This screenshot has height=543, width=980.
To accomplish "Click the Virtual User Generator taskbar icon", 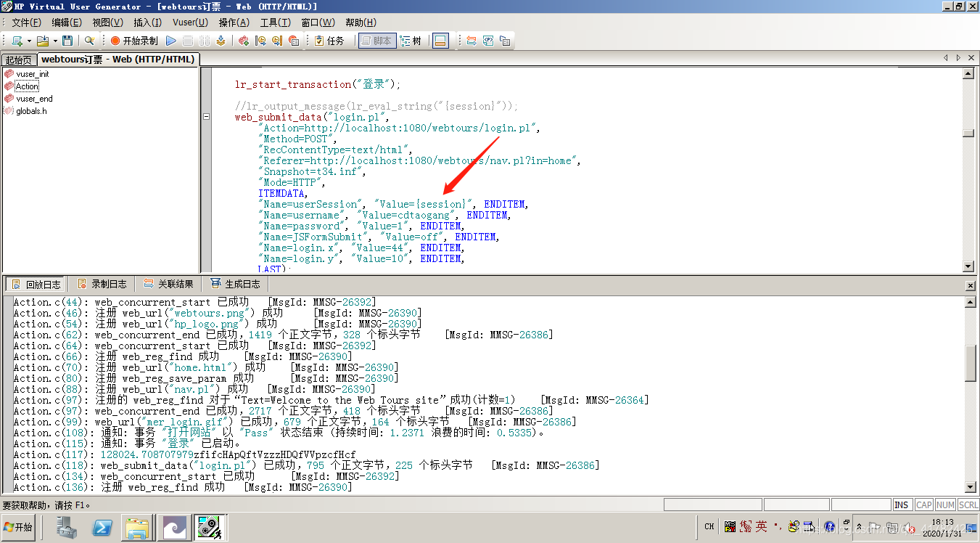I will (x=210, y=528).
